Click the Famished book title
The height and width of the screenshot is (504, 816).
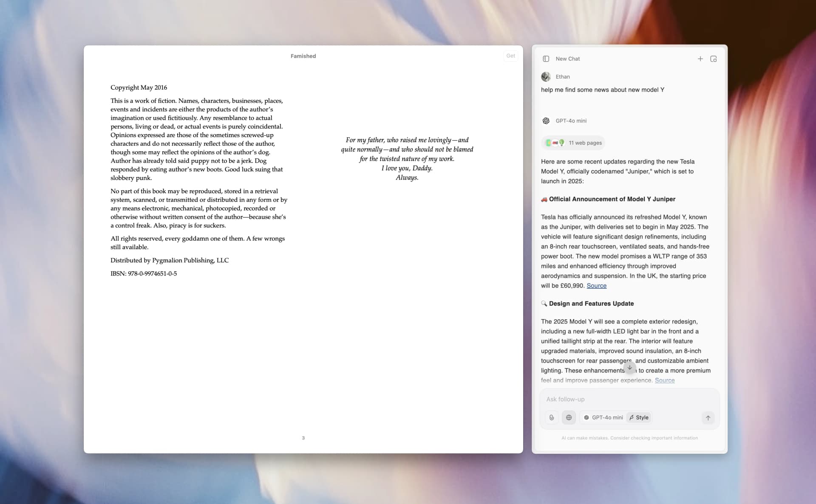[x=303, y=56]
